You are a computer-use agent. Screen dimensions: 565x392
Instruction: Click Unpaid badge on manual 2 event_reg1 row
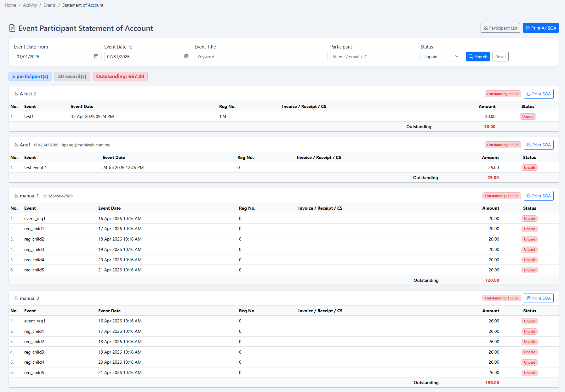tap(529, 321)
